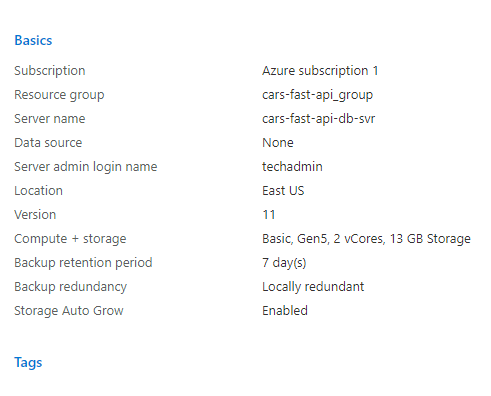
Task: Click the Azure subscription 1 value
Action: click(320, 71)
